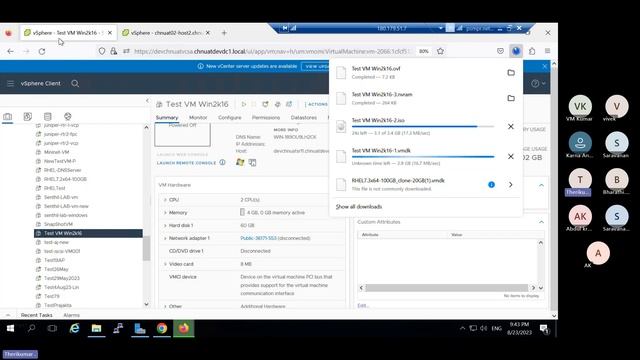Open containing folder for Test VM Win2k16-3.nvram
This screenshot has height=360, width=640.
[511, 98]
